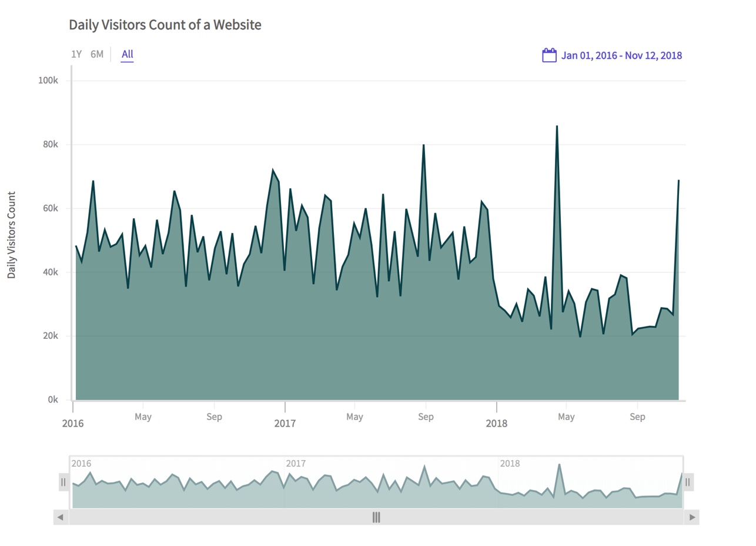The image size is (756, 546).
Task: Click the navigator mini chart peak in 2018
Action: click(x=559, y=465)
